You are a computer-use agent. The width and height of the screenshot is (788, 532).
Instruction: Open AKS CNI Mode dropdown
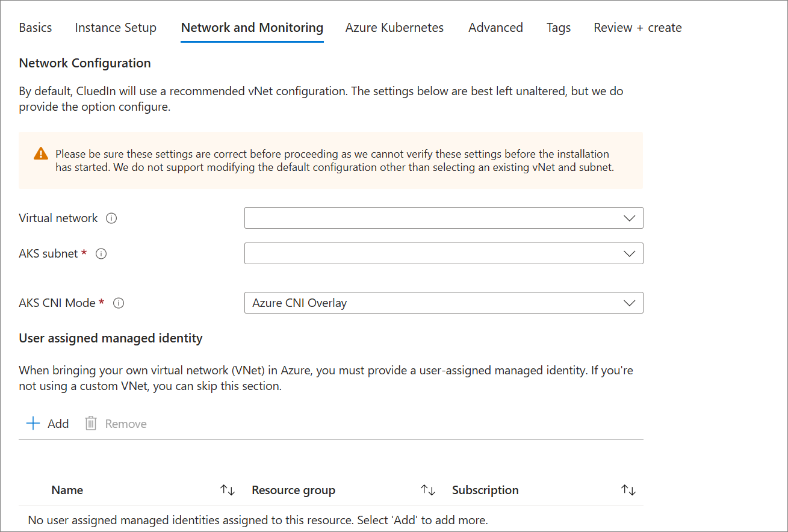point(444,303)
